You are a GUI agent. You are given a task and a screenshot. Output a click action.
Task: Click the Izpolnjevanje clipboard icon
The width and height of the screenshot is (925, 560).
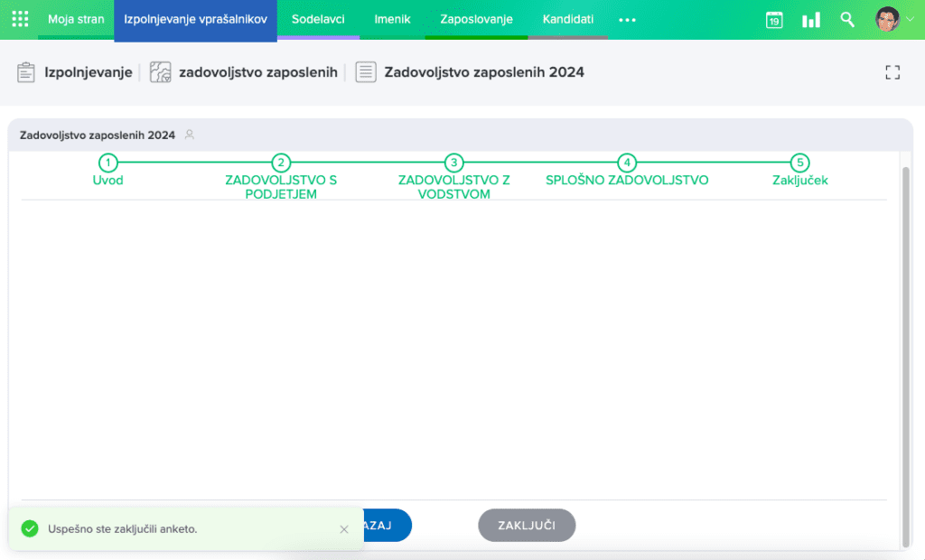26,72
